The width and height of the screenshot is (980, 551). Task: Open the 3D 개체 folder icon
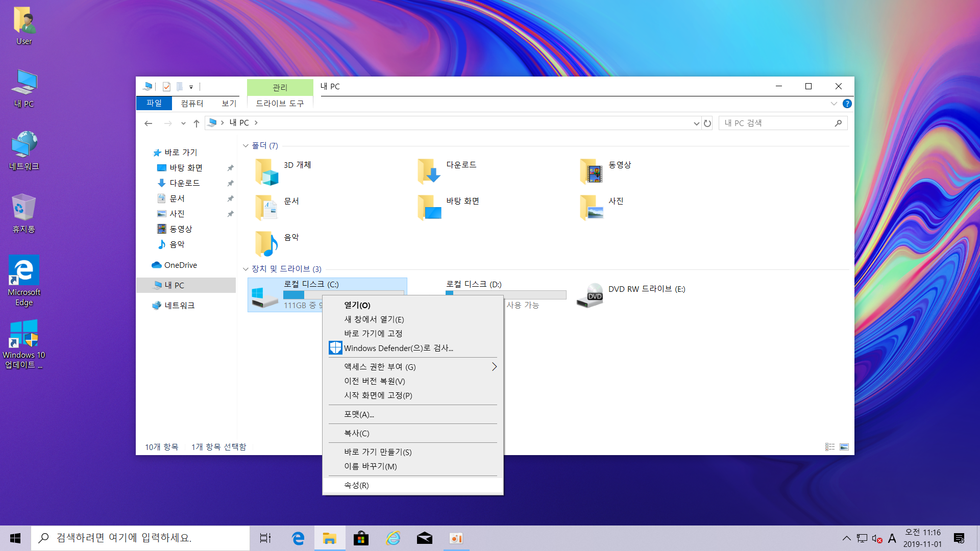[266, 171]
